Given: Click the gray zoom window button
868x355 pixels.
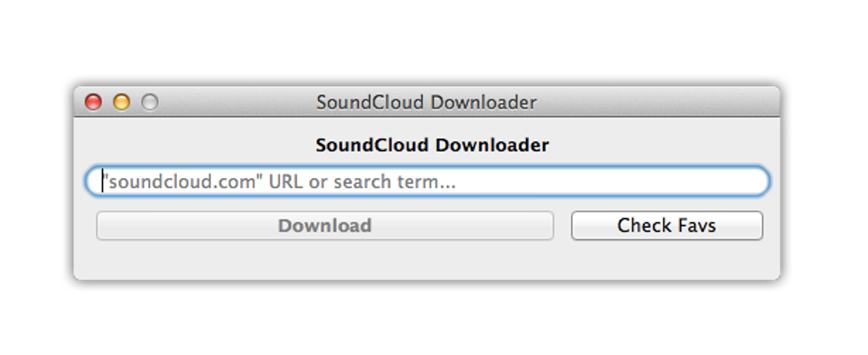Looking at the screenshot, I should tap(150, 102).
